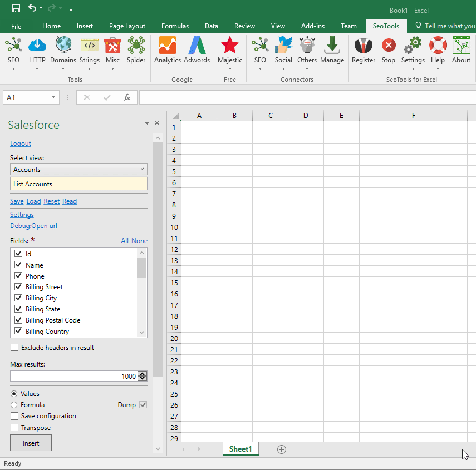This screenshot has width=476, height=470.
Task: Click the Insert Function fx icon
Action: tap(127, 97)
